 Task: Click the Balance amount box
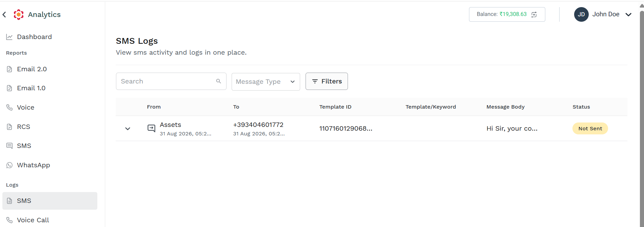click(x=507, y=14)
